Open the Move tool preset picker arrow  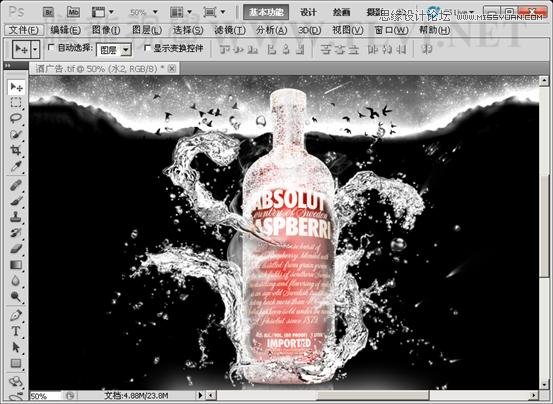[35, 49]
